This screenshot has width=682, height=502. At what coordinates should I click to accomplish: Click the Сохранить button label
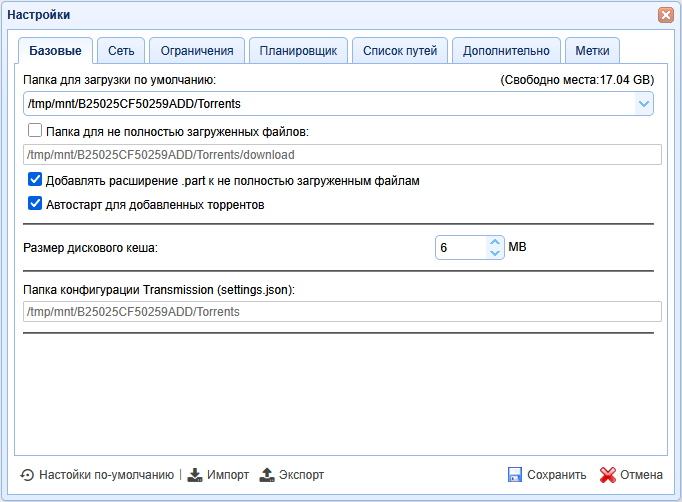pos(556,475)
